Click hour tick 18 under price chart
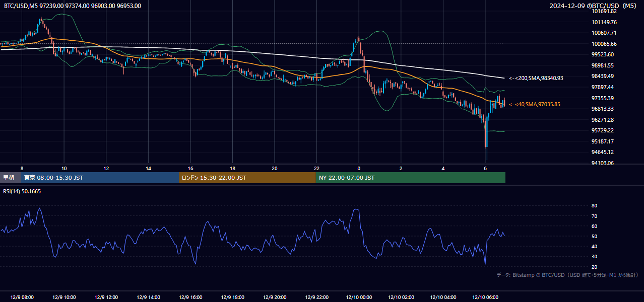Viewport: 644px width, 302px height. (232, 168)
